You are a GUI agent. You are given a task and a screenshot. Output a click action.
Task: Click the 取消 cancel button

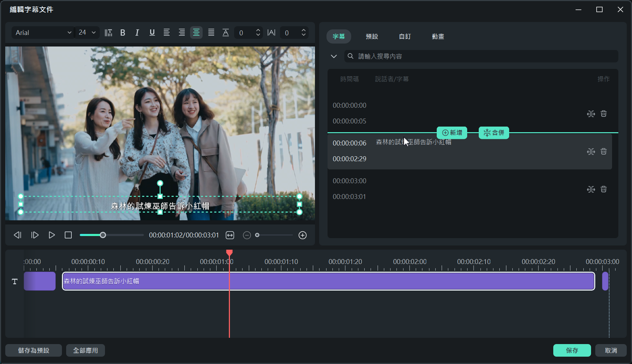click(x=611, y=350)
